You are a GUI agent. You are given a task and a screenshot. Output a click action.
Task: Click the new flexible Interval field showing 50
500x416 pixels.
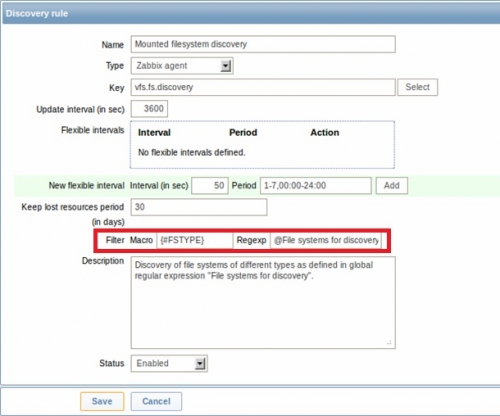click(210, 186)
